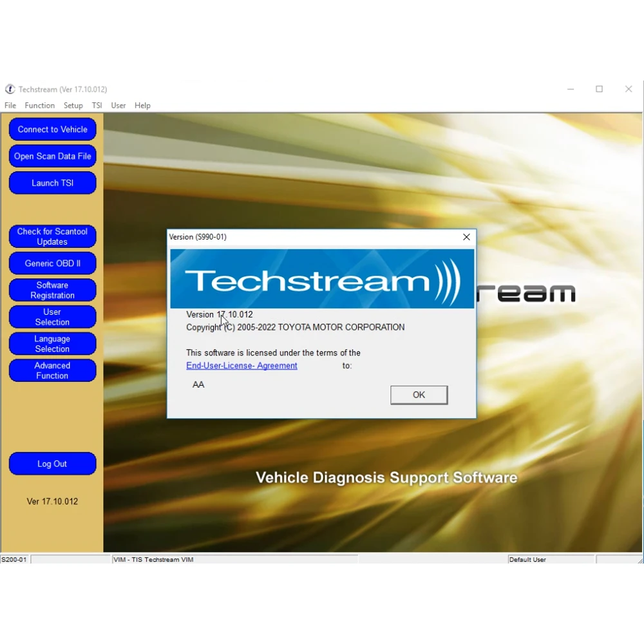Open the Function menu
This screenshot has height=644, width=644.
coord(39,106)
